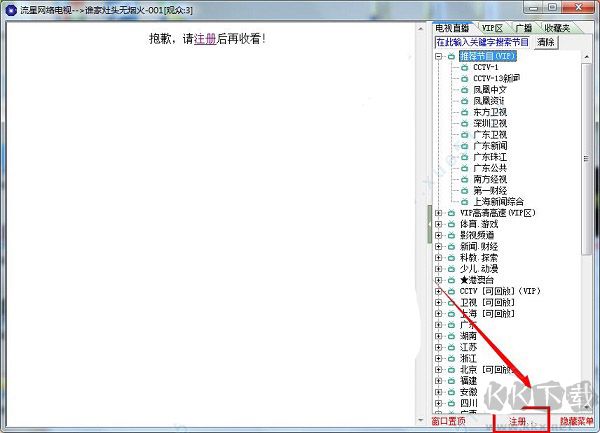Click 隐藏菜单 at the bottom right
600x433 pixels.
[576, 423]
